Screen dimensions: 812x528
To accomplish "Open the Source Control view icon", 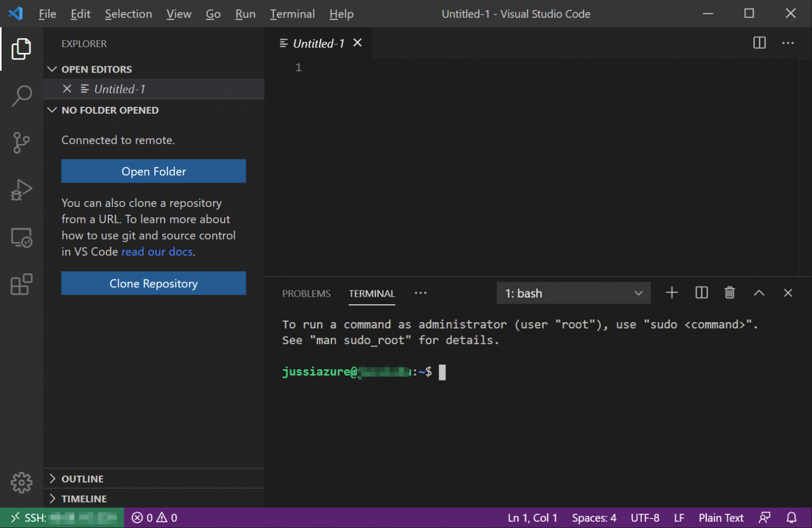I will coord(21,143).
